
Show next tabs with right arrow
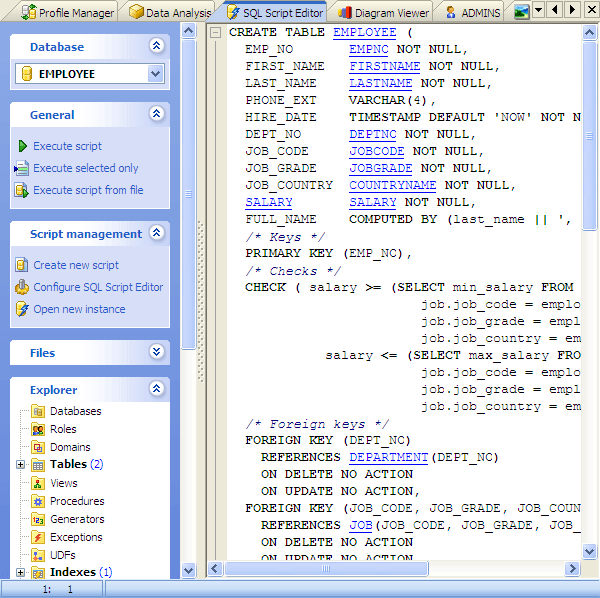[x=572, y=10]
